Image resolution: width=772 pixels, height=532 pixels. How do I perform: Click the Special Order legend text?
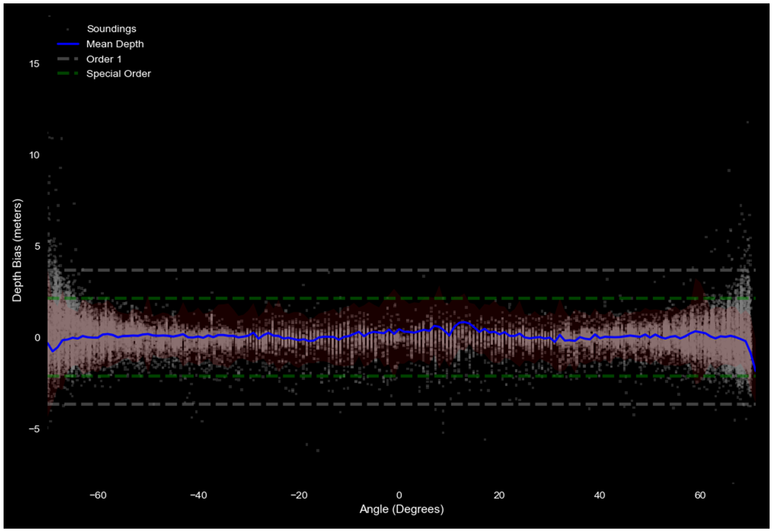(118, 74)
